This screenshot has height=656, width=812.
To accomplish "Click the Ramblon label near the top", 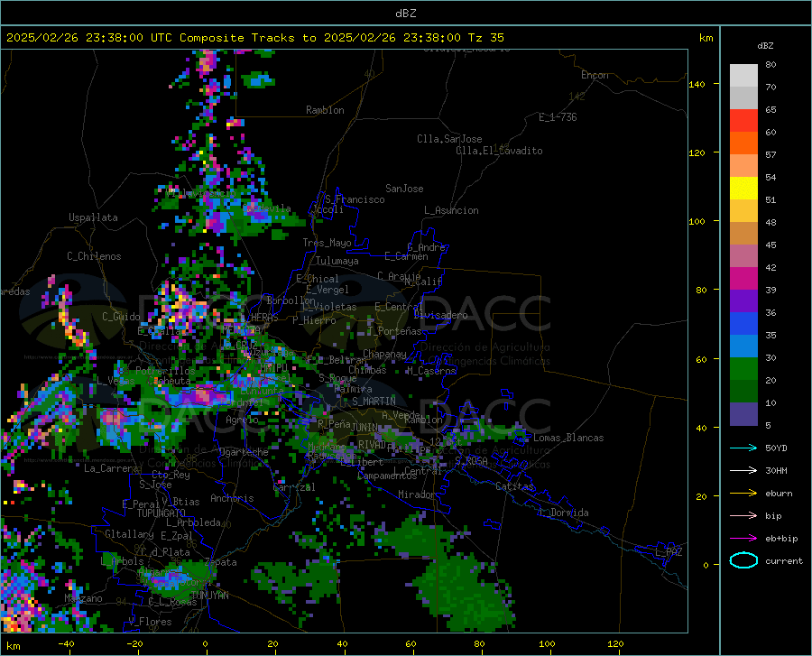I will tap(325, 110).
